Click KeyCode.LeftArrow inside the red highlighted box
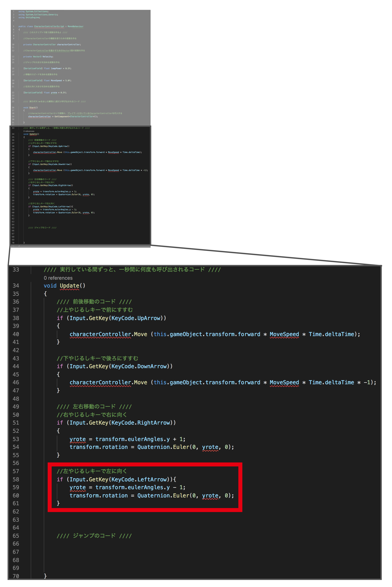This screenshot has height=587, width=392. [x=139, y=479]
